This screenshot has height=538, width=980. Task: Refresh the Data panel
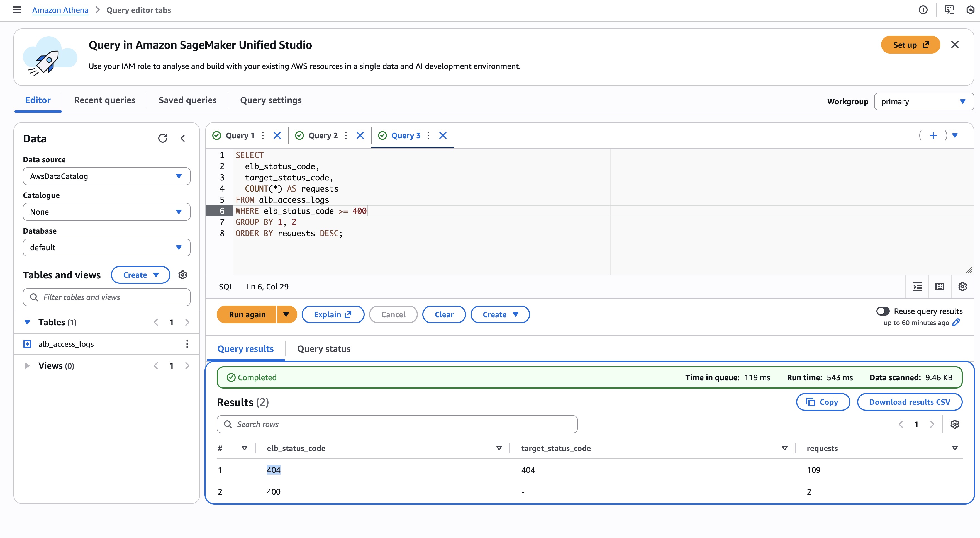pyautogui.click(x=162, y=138)
